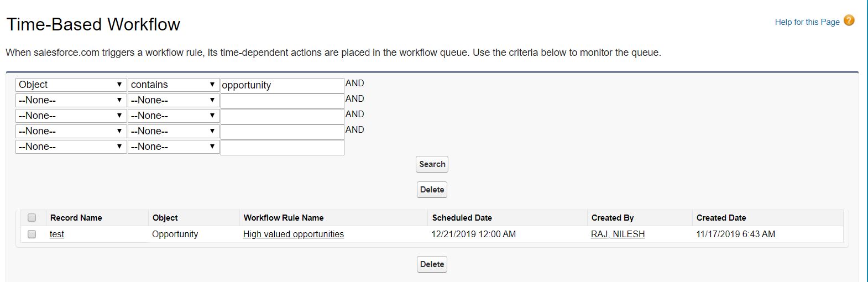The height and width of the screenshot is (282, 868).
Task: Open Help for this Page link
Action: [x=807, y=22]
